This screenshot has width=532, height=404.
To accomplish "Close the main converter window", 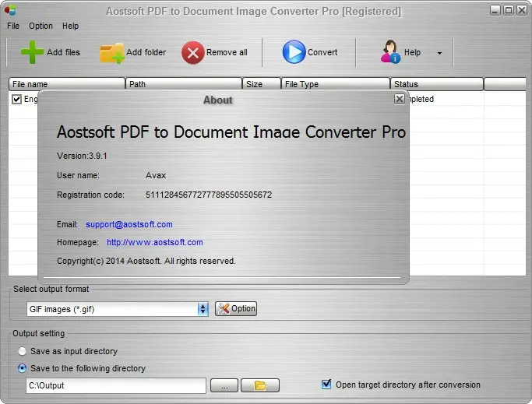I will [x=522, y=10].
